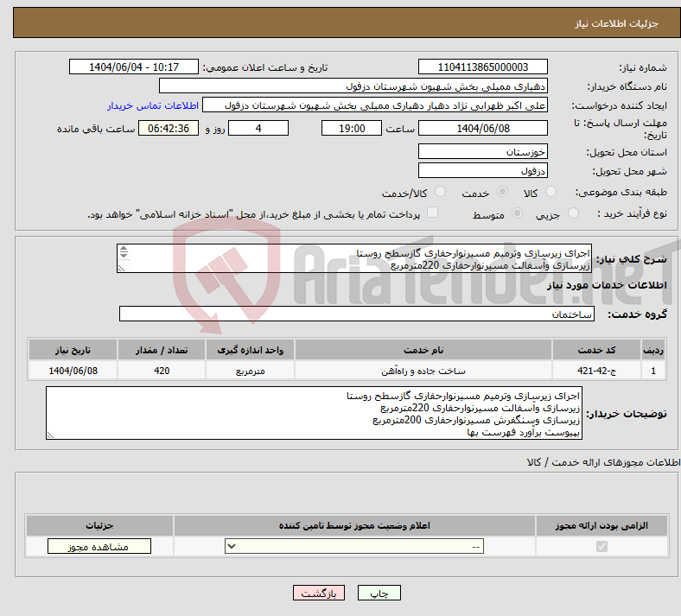This screenshot has width=681, height=616.
Task: Select the کالا/خدمت radio button
Action: pyautogui.click(x=441, y=192)
